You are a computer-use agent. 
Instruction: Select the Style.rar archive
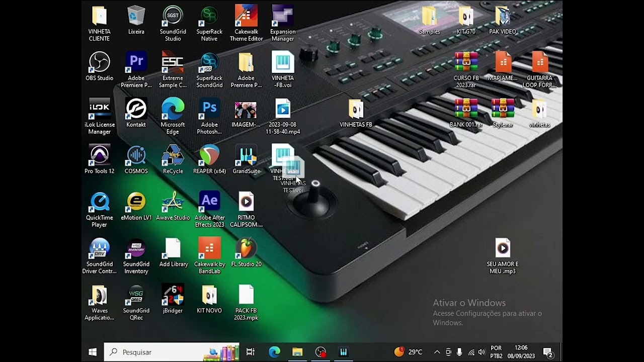pyautogui.click(x=503, y=113)
